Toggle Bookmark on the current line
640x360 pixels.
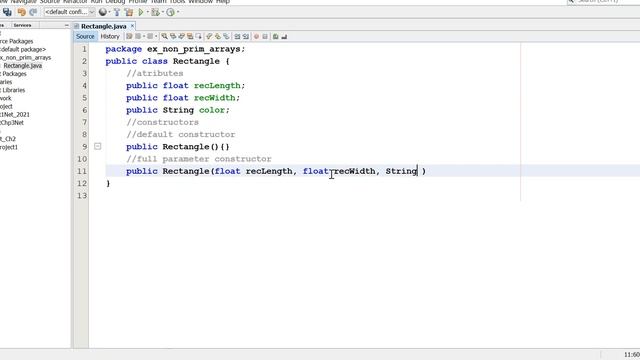pos(226,36)
